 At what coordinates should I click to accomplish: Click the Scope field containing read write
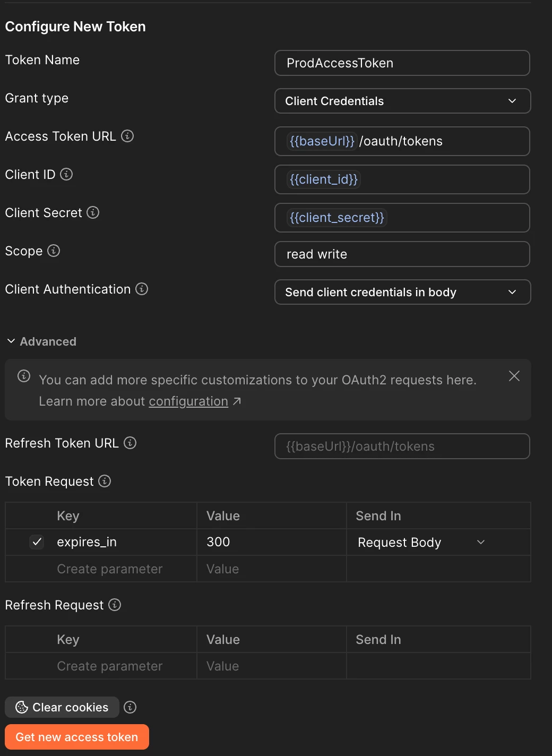pos(402,254)
